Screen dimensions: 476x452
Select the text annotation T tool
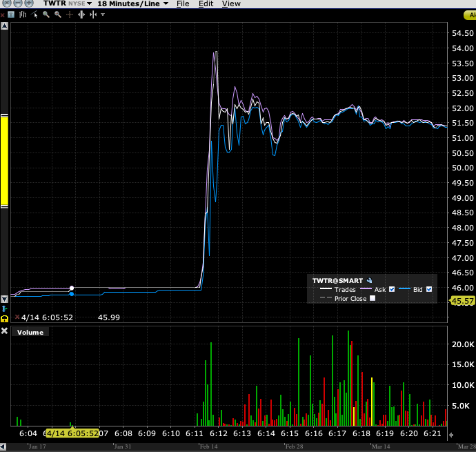pyautogui.click(x=11, y=14)
